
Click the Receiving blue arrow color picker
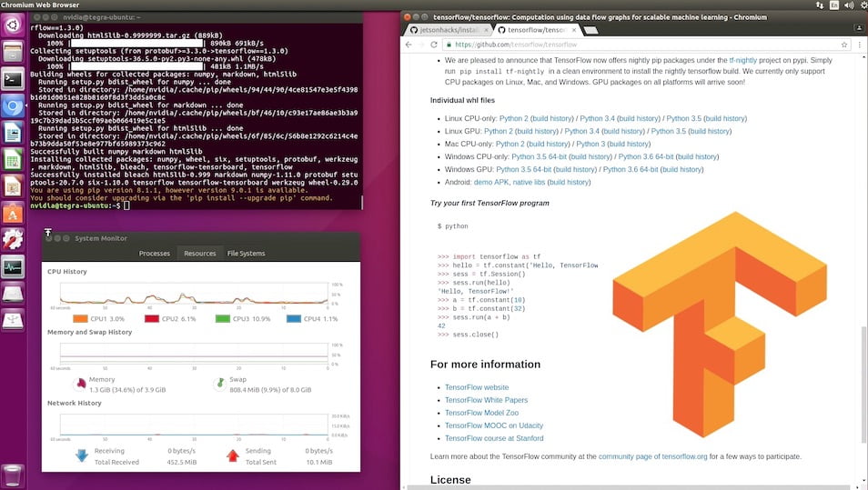tap(81, 455)
